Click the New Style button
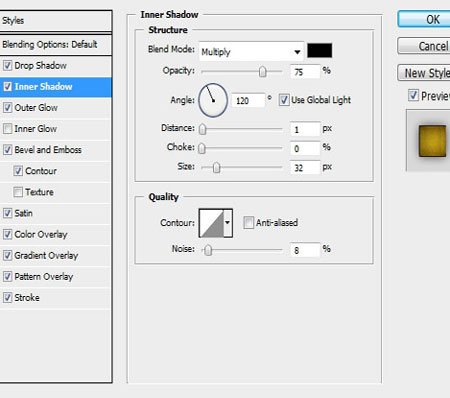450x398 pixels. coord(424,73)
